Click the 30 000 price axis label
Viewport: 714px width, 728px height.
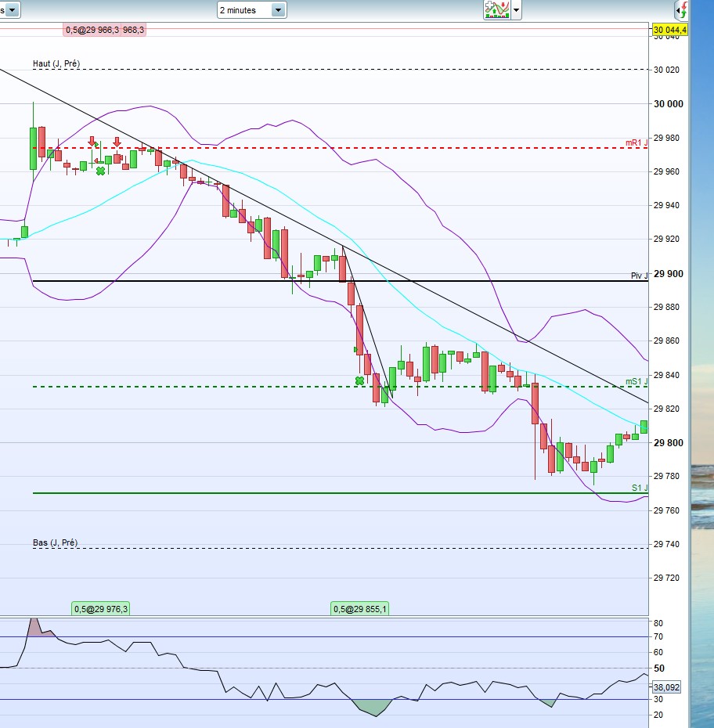[x=668, y=104]
